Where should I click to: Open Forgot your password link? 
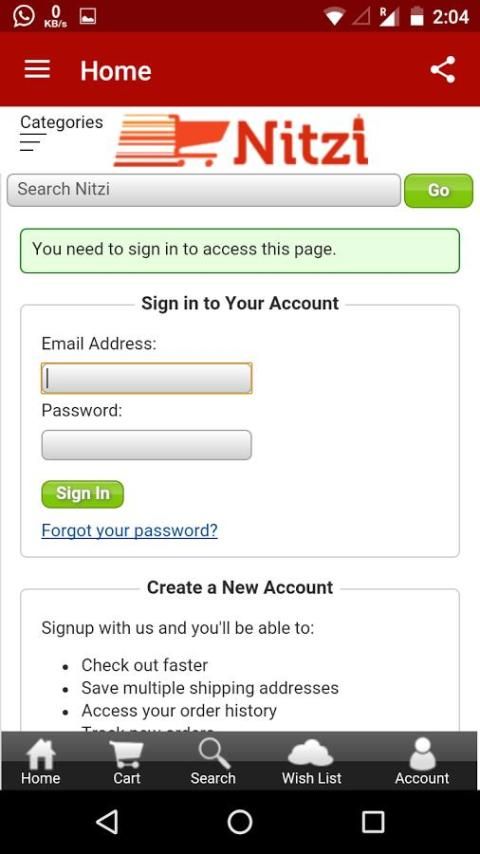coord(130,530)
